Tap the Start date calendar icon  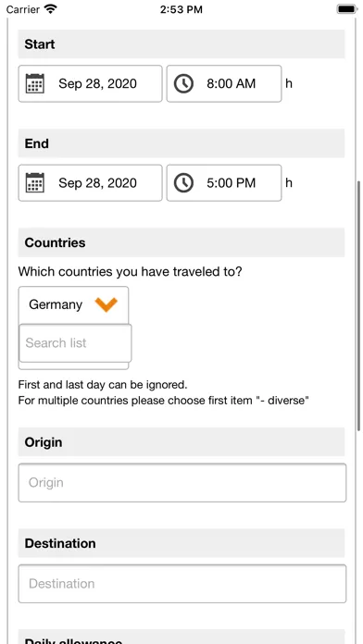tap(35, 83)
